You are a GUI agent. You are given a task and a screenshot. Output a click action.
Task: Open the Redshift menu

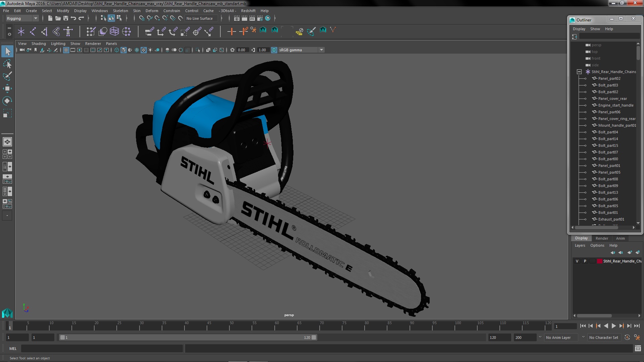pos(248,11)
